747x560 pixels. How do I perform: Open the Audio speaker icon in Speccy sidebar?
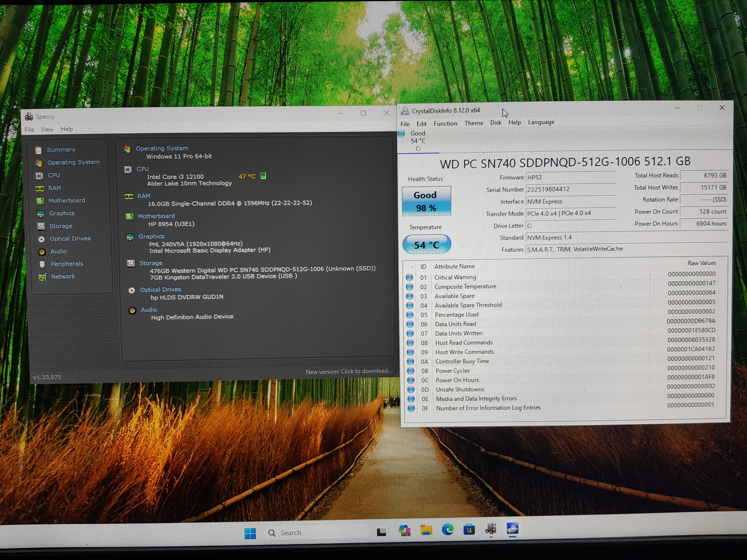42,252
